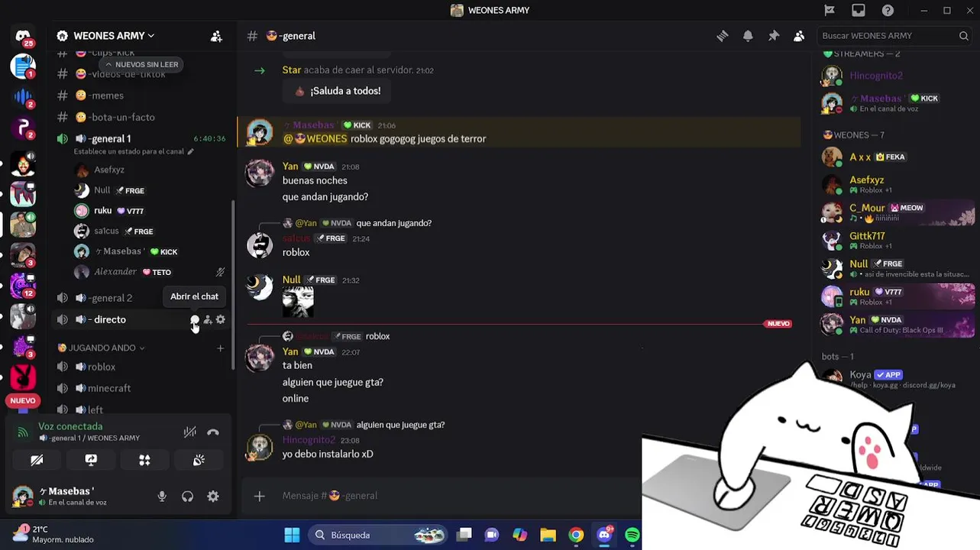Toggle headphones deafen at user panel
This screenshot has width=980, height=550.
click(x=187, y=497)
